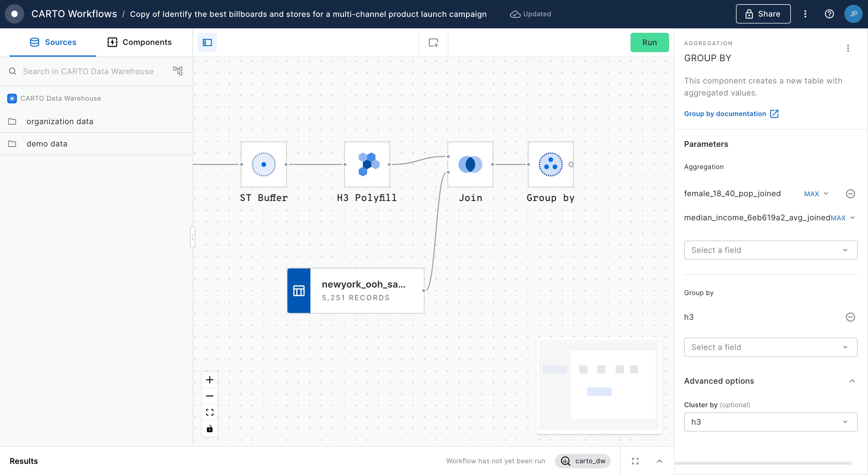Image resolution: width=868 pixels, height=475 pixels.
Task: Click the Results panel label
Action: click(24, 461)
